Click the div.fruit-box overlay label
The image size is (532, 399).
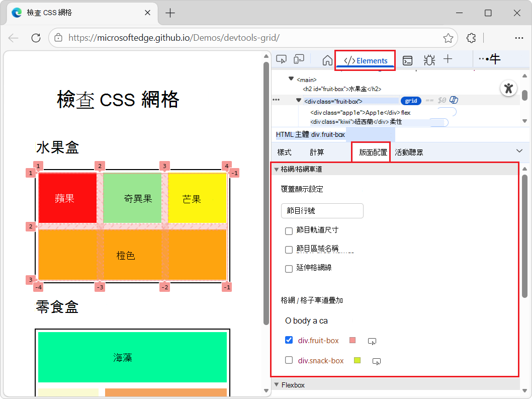click(x=318, y=341)
